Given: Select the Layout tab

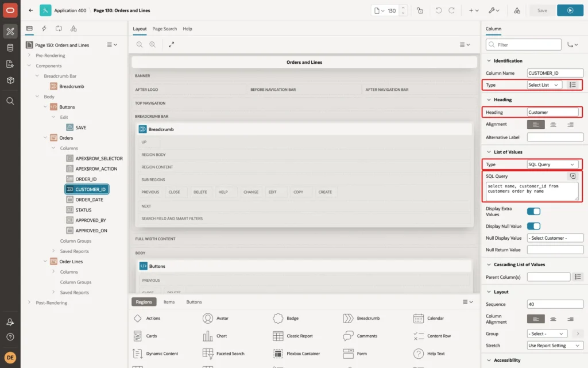Looking at the screenshot, I should pos(140,29).
